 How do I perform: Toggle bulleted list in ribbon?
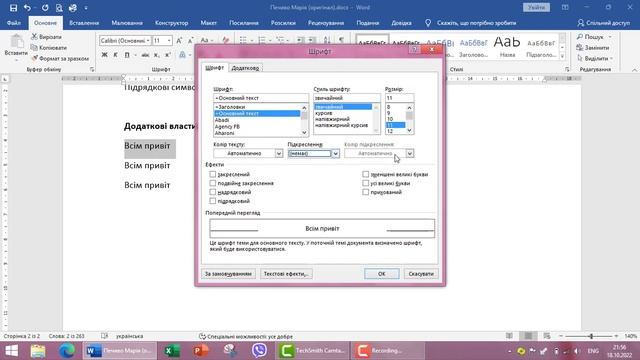[243, 40]
